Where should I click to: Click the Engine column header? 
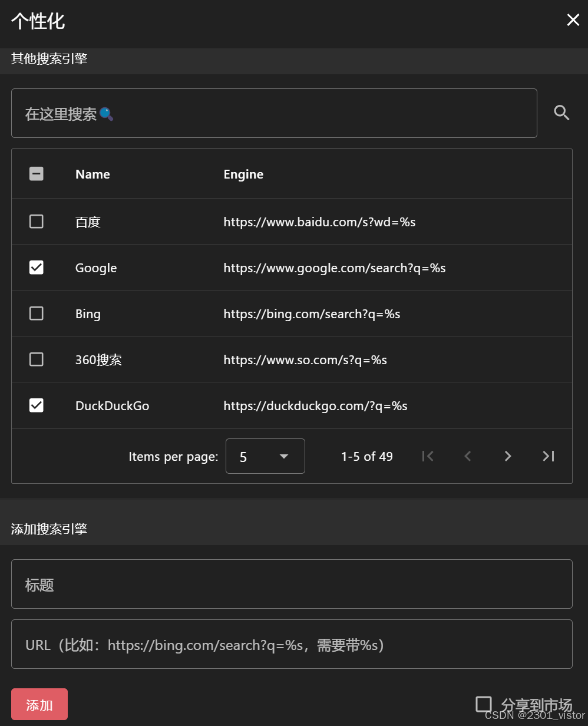click(243, 174)
